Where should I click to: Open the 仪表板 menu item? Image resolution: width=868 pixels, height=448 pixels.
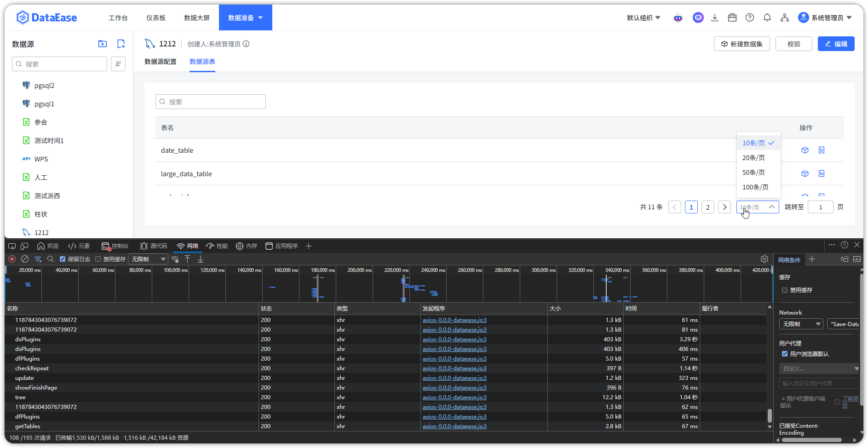pos(156,18)
